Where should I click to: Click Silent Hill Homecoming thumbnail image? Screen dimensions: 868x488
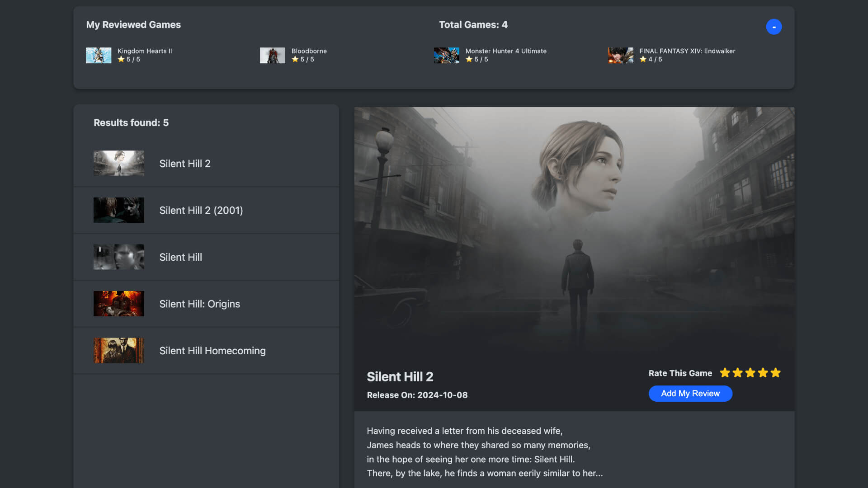tap(119, 351)
